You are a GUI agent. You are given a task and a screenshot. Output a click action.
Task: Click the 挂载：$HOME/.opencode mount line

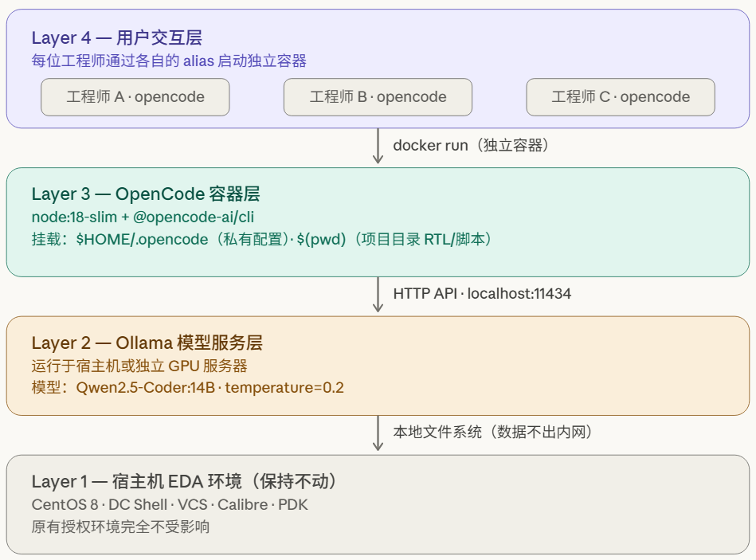pos(262,239)
